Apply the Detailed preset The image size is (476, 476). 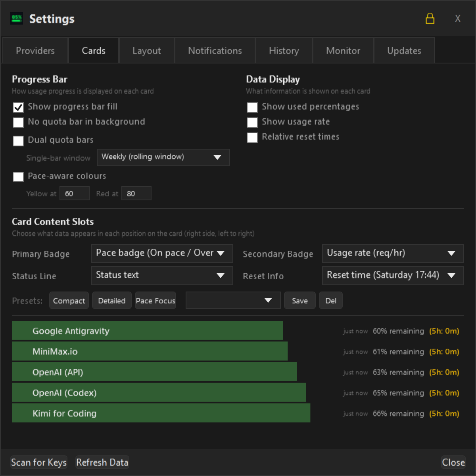pyautogui.click(x=112, y=300)
